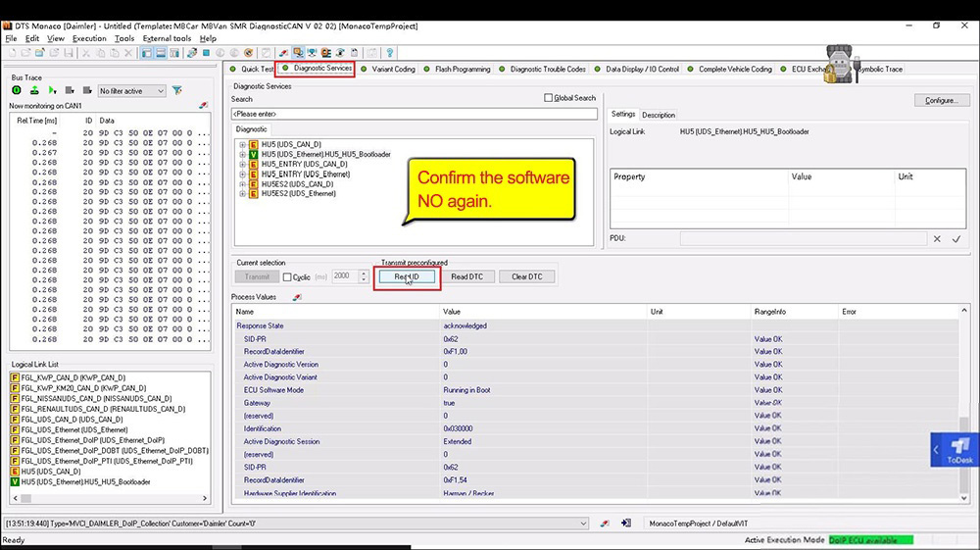
Task: Click the eraser icon beside Process Values
Action: coord(297,297)
